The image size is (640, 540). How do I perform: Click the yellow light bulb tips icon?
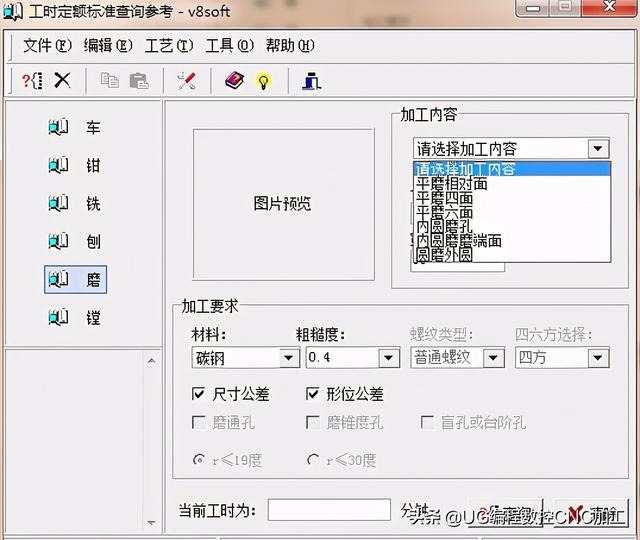coord(264,81)
